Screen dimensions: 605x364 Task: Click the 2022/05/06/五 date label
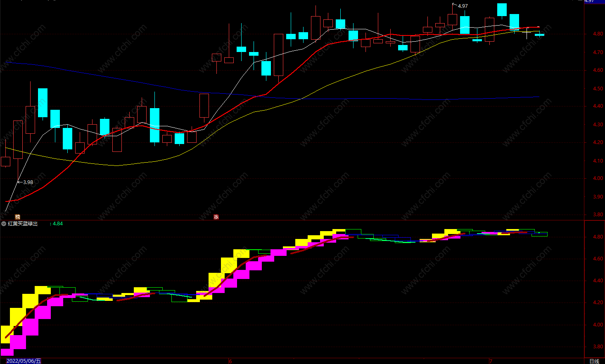click(24, 361)
